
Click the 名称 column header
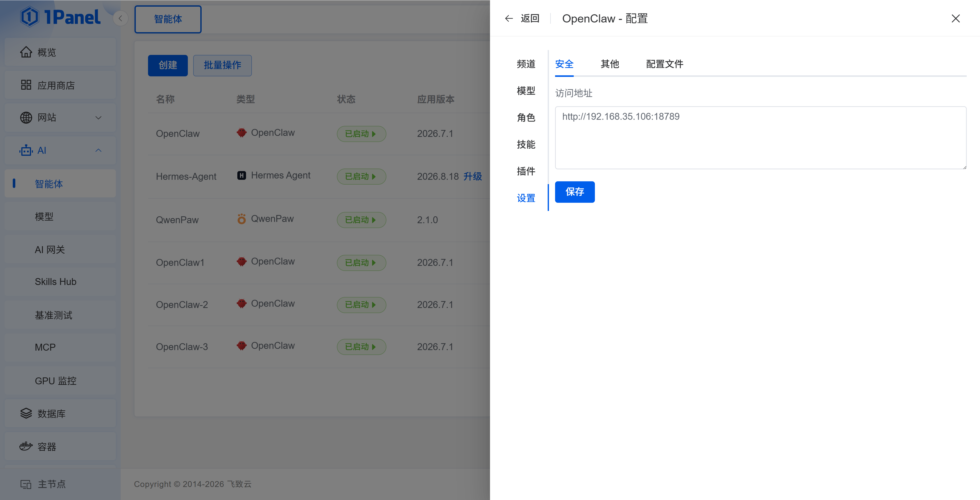tap(165, 99)
